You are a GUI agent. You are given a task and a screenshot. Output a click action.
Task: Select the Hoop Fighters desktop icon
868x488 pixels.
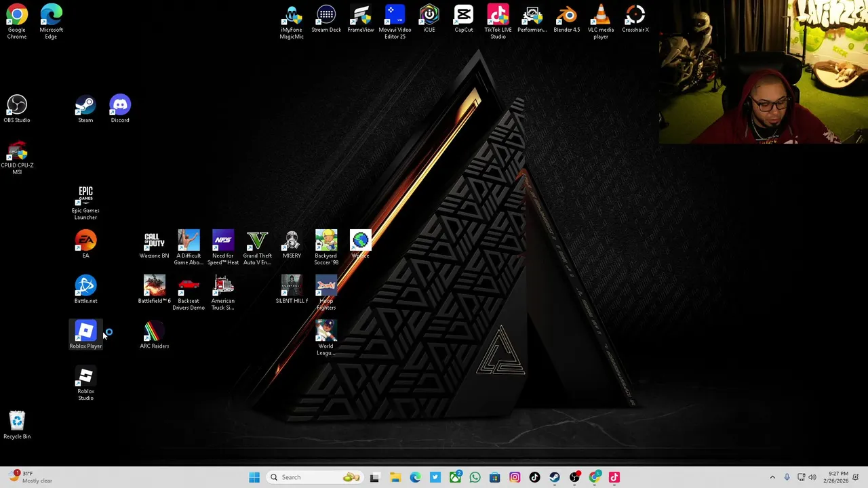tap(326, 293)
